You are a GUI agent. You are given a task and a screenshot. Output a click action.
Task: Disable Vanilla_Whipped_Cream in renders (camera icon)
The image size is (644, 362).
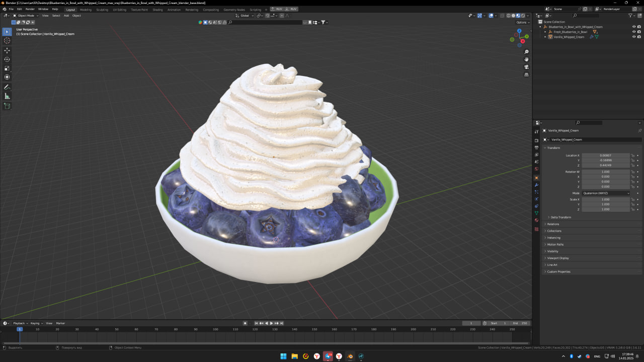[639, 37]
